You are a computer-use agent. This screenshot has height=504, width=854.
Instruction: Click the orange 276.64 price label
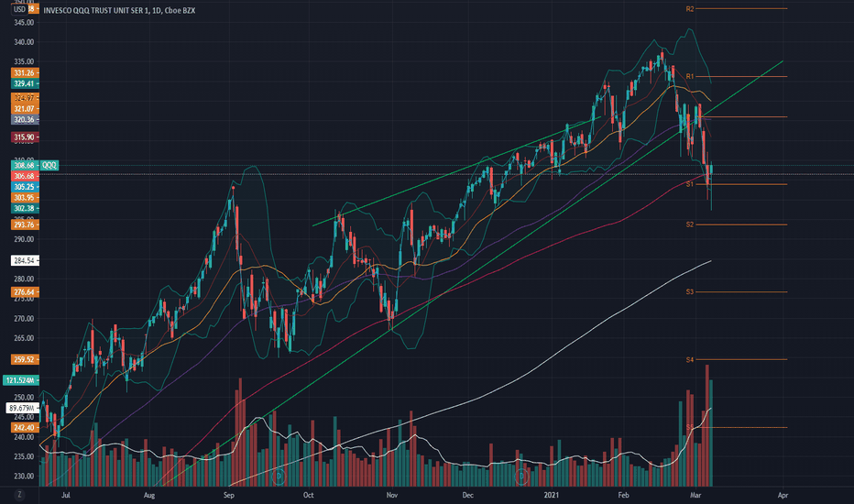[25, 292]
